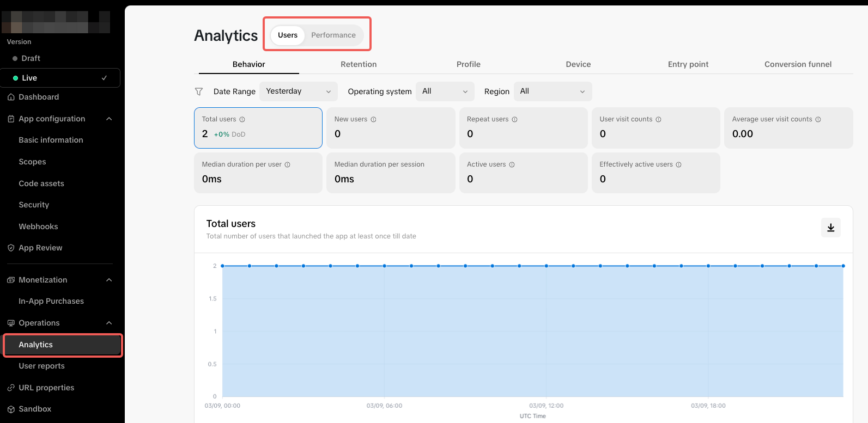Open the Operating system dropdown
The height and width of the screenshot is (423, 868).
[445, 91]
